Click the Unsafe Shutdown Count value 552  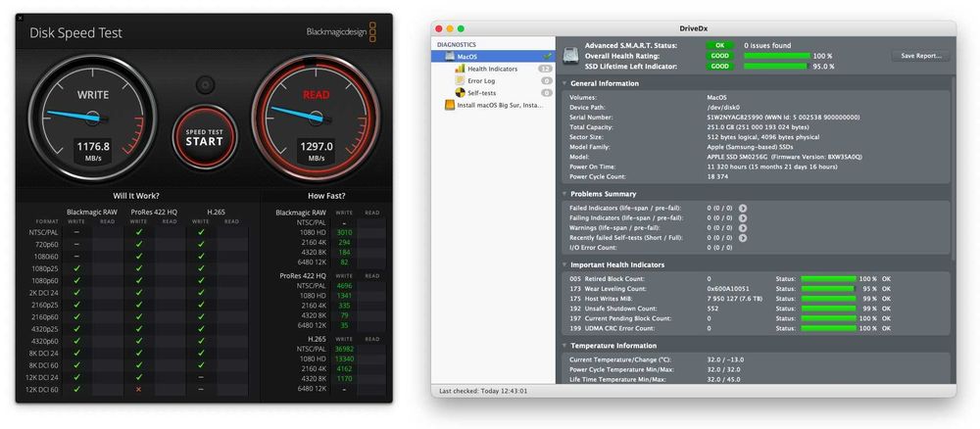[712, 309]
